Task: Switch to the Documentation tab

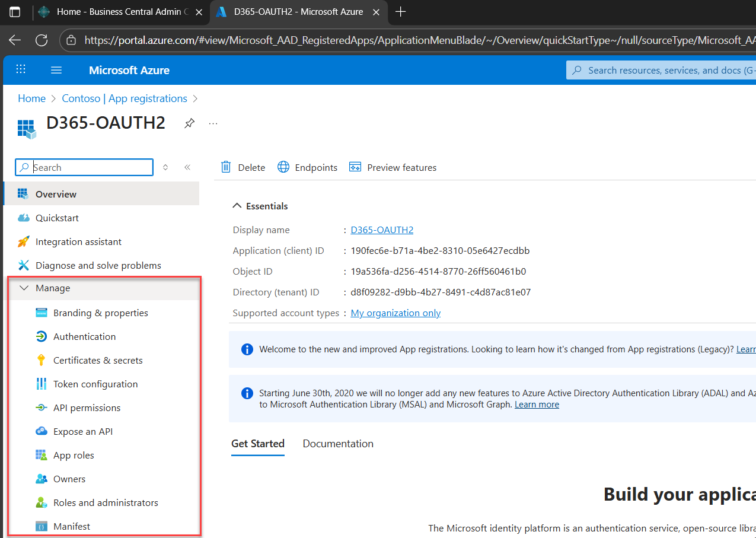Action: [338, 444]
